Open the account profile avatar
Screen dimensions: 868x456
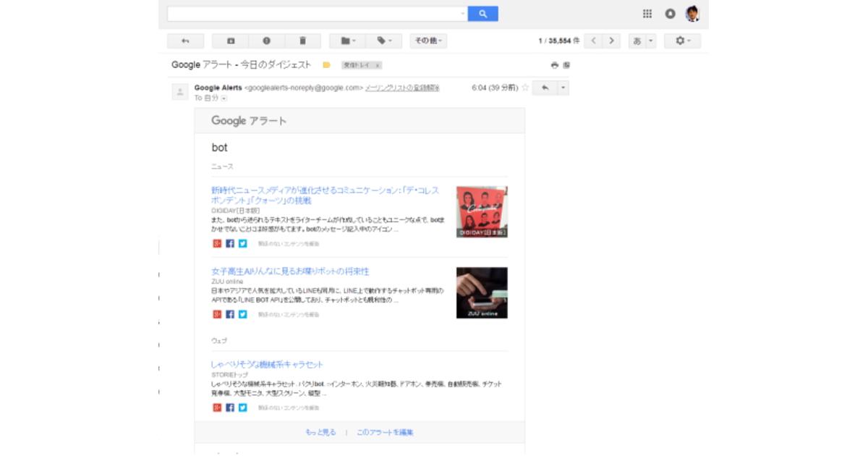point(693,14)
